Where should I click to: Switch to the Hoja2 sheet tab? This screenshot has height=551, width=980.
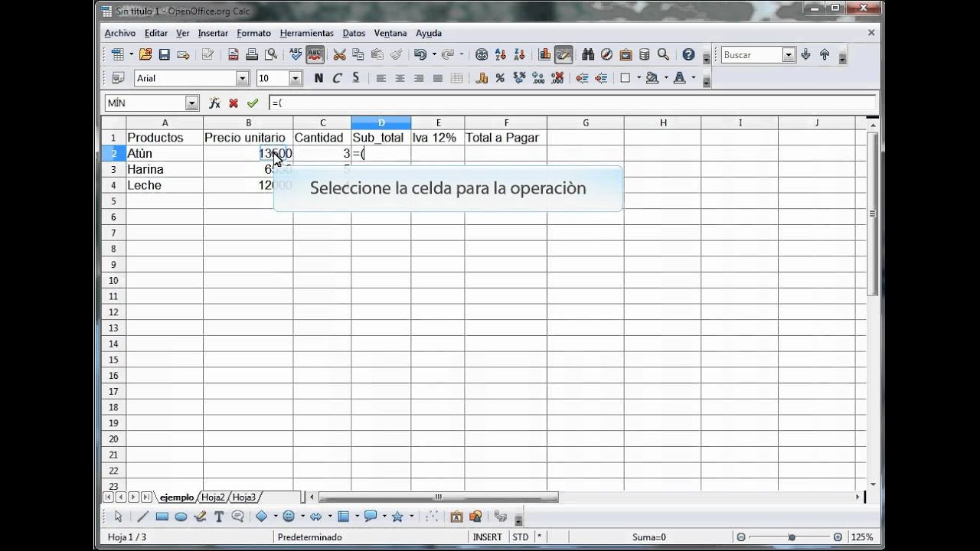214,497
